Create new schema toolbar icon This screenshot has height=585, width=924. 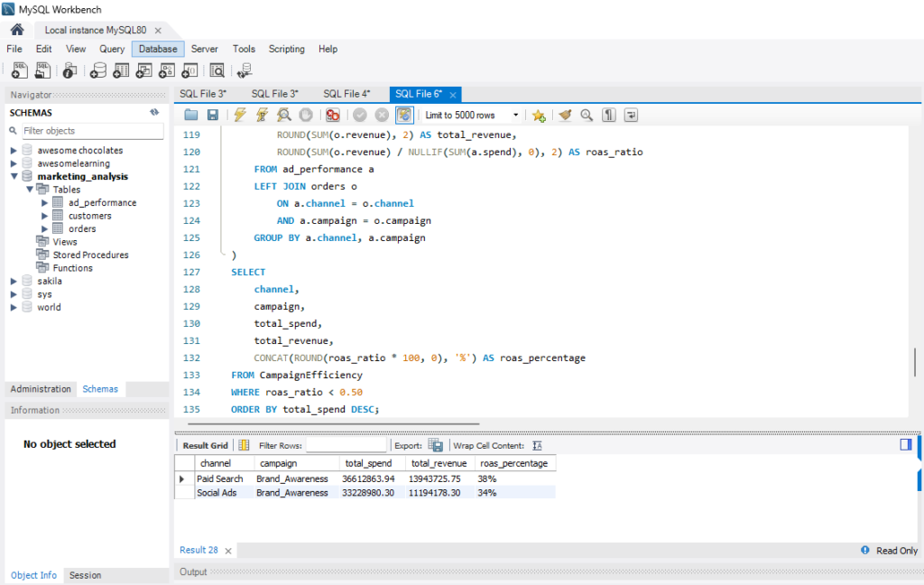[x=97, y=70]
